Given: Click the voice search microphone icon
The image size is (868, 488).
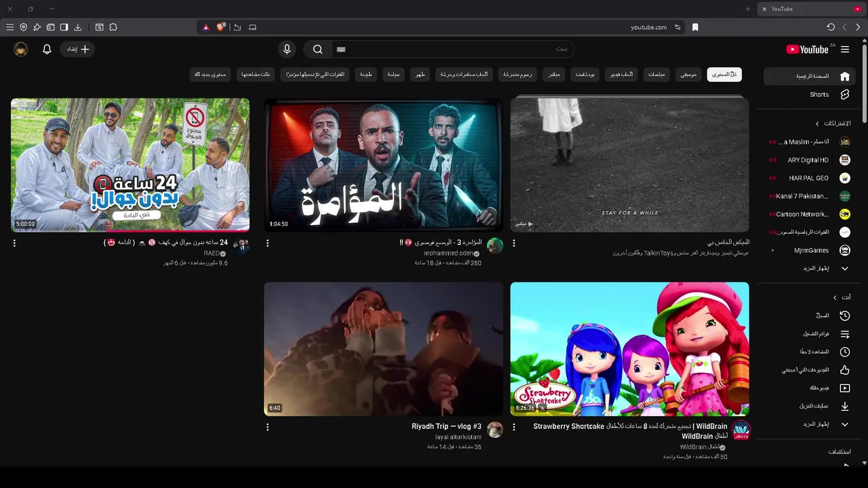Looking at the screenshot, I should click(x=287, y=49).
